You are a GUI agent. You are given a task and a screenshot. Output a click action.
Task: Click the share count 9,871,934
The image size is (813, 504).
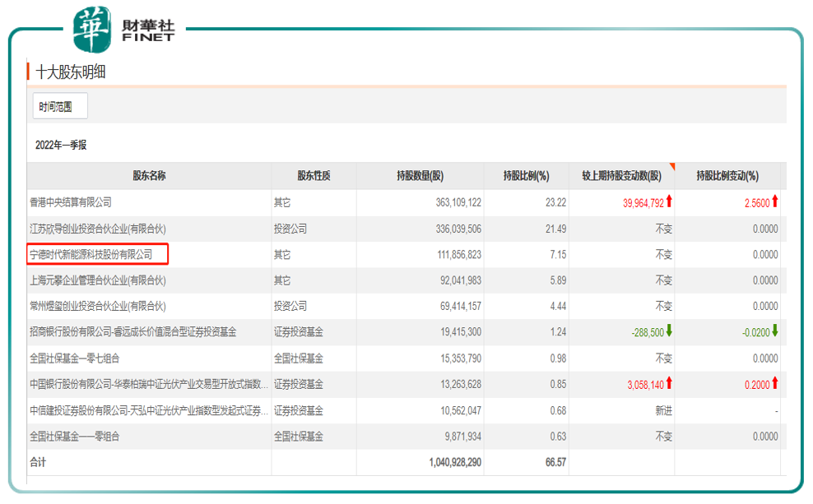point(463,437)
